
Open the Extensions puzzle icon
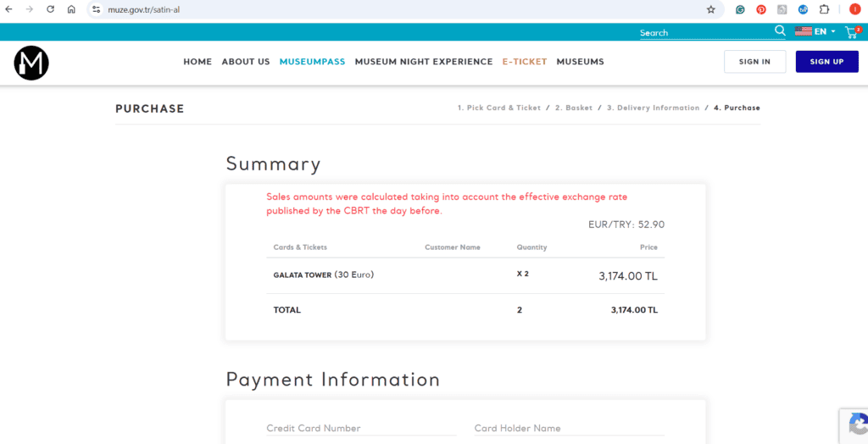coord(824,9)
